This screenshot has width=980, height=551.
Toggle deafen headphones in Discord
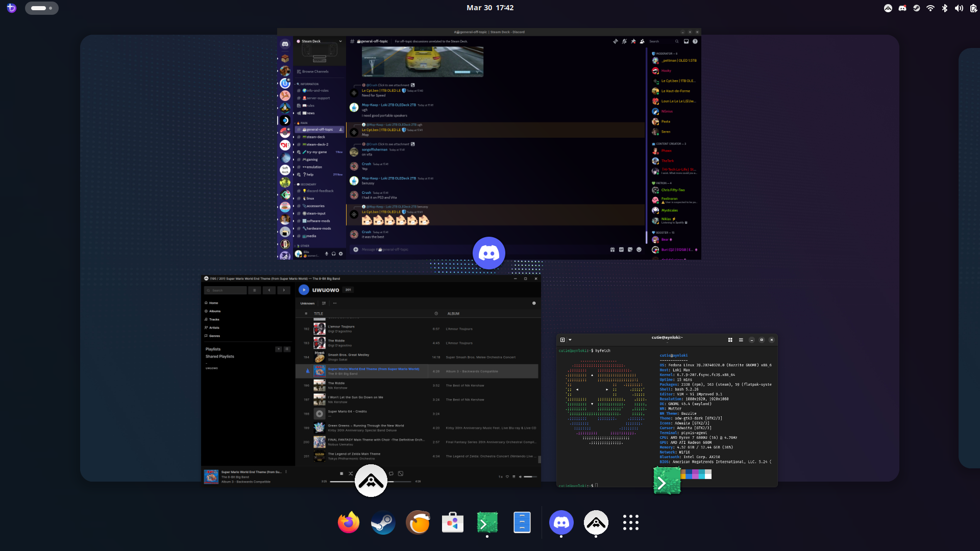(334, 254)
